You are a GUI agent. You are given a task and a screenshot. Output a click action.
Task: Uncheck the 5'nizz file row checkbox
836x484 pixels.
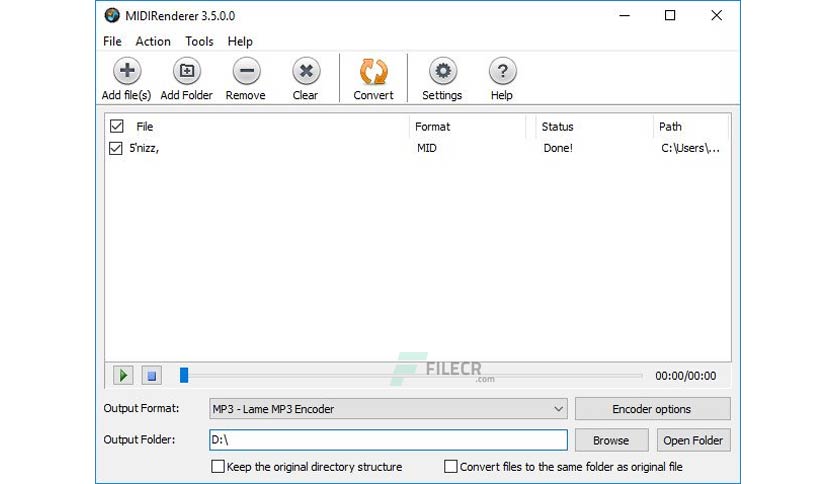(x=116, y=148)
